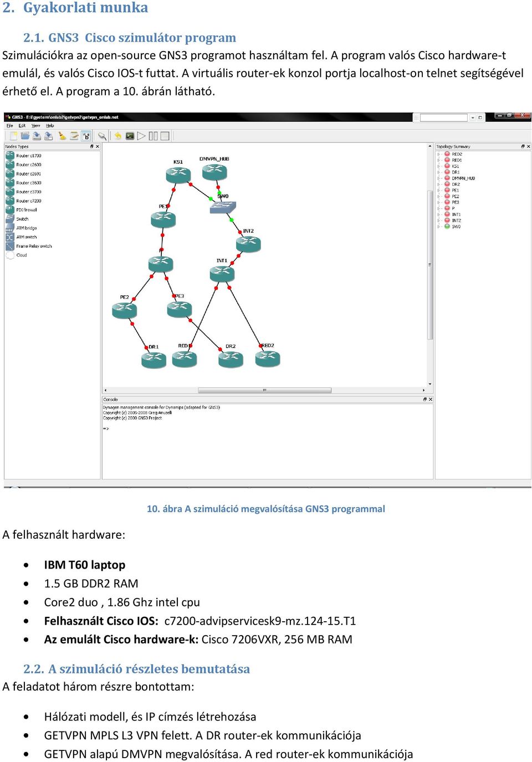Click the INT2 router on canvas
This screenshot has height=762, width=532.
pos(248,244)
